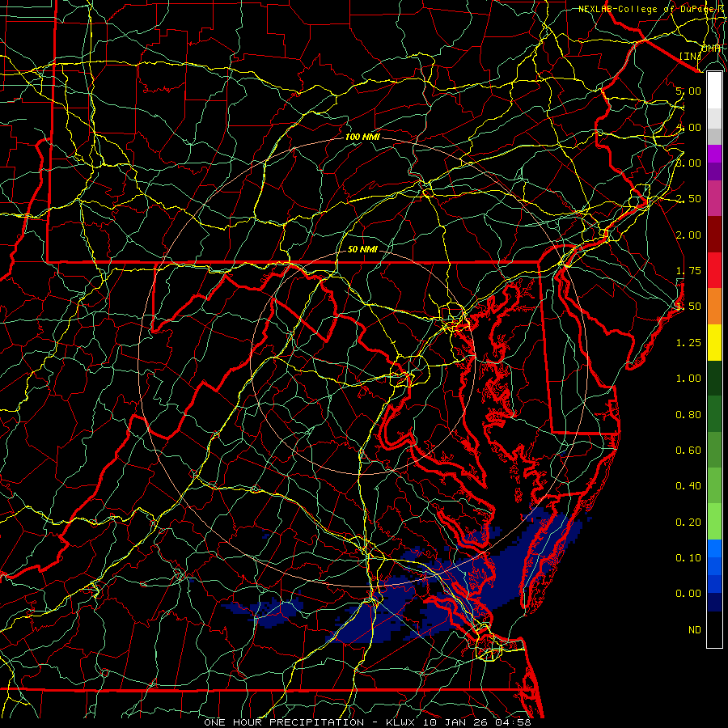
Task: Click the 4.00 legend value
Action: click(688, 127)
